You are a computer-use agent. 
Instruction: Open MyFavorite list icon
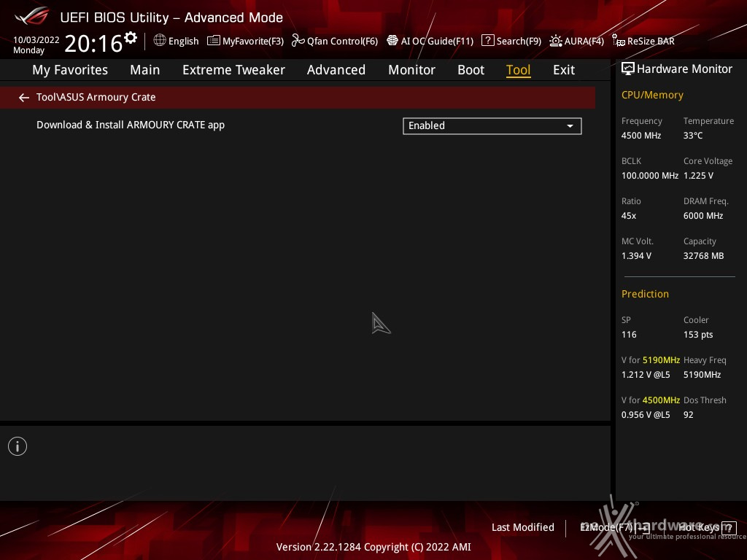pos(214,41)
